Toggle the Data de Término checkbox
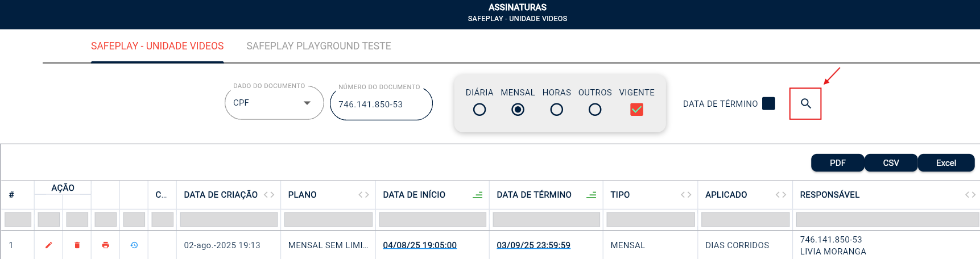Image resolution: width=980 pixels, height=259 pixels. point(768,103)
